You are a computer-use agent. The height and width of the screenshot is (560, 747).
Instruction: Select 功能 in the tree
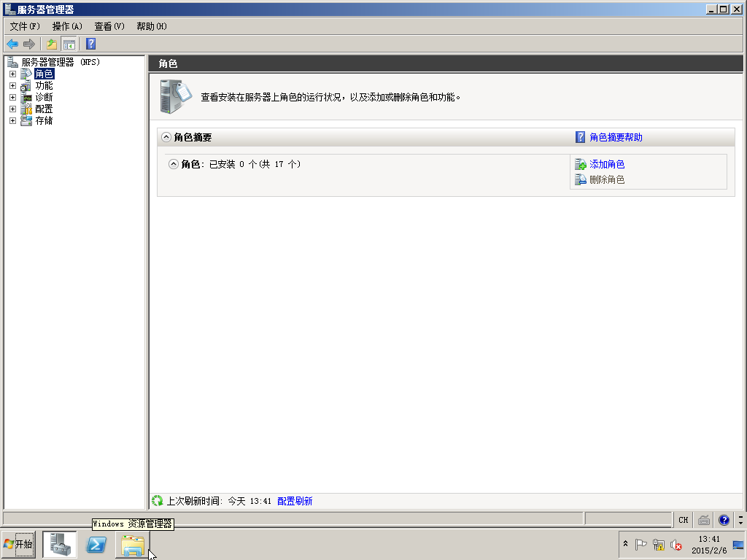click(x=44, y=86)
